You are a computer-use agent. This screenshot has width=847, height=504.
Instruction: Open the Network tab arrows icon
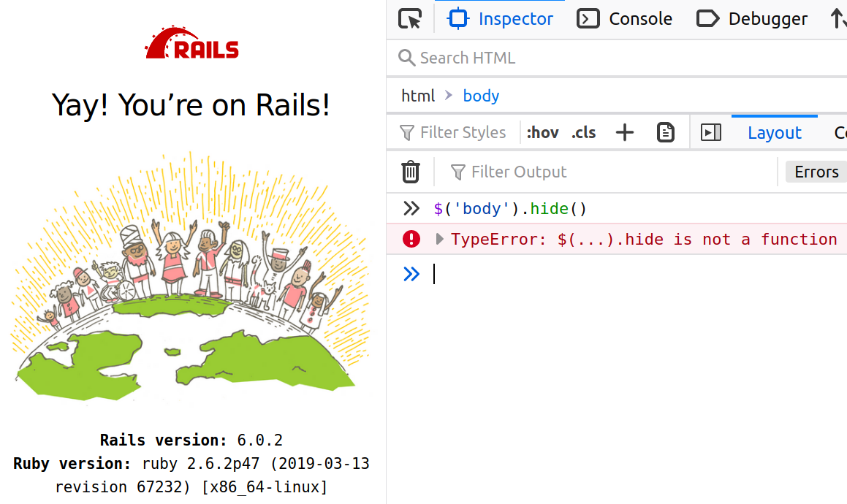tap(837, 19)
